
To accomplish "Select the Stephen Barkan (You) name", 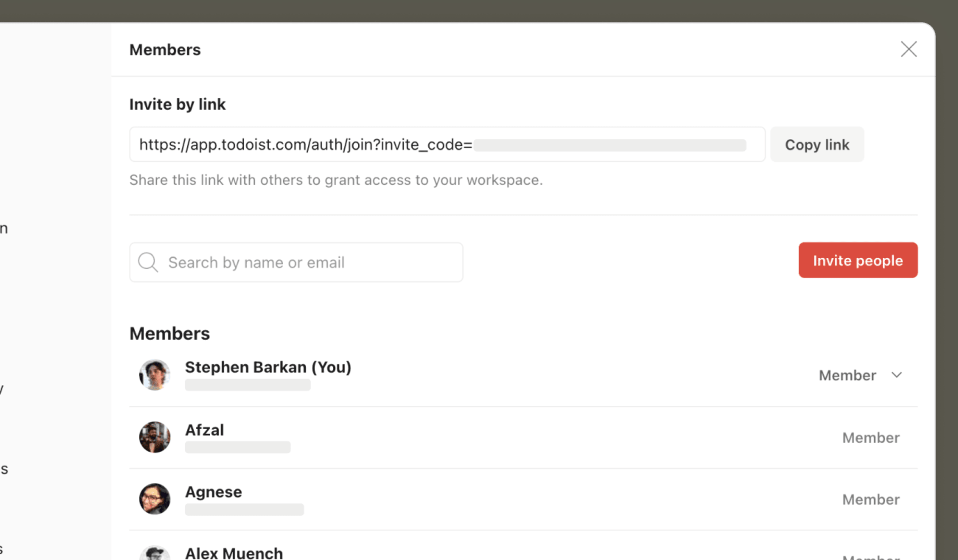I will tap(268, 367).
